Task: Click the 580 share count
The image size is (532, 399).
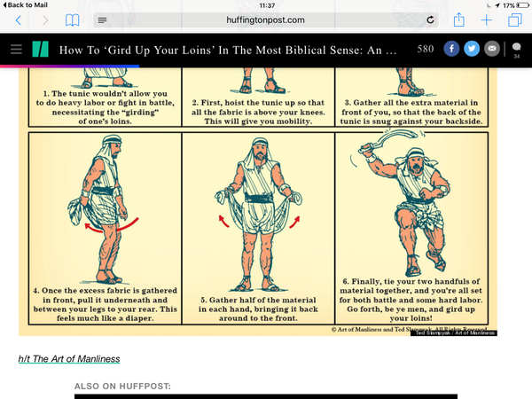Action: [x=426, y=49]
